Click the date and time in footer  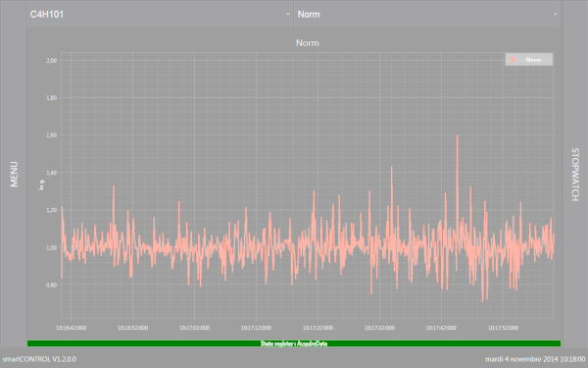pyautogui.click(x=535, y=359)
